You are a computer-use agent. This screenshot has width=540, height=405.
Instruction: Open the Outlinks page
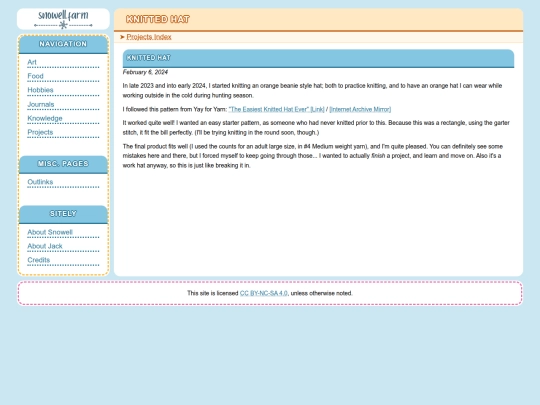tap(40, 182)
